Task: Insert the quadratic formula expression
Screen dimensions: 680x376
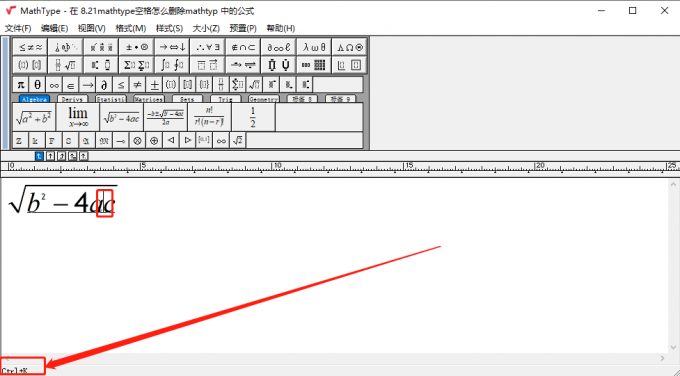Action: (x=166, y=118)
